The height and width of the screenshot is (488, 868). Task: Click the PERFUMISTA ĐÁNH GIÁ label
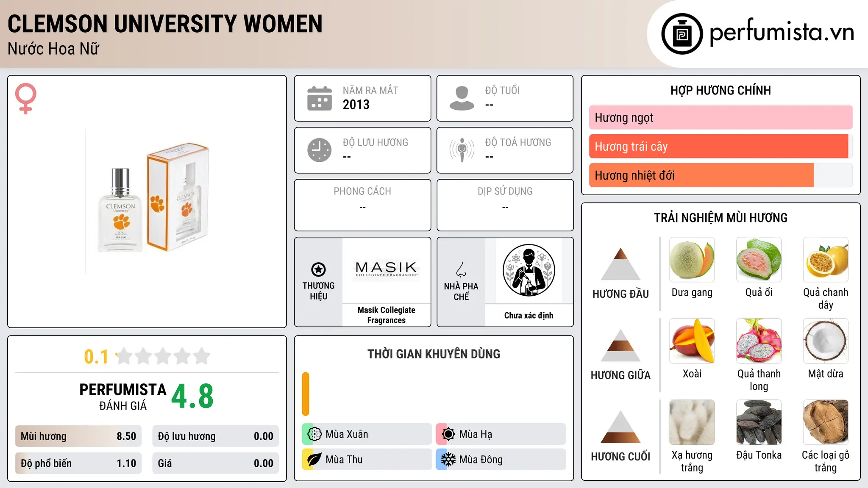tap(123, 397)
